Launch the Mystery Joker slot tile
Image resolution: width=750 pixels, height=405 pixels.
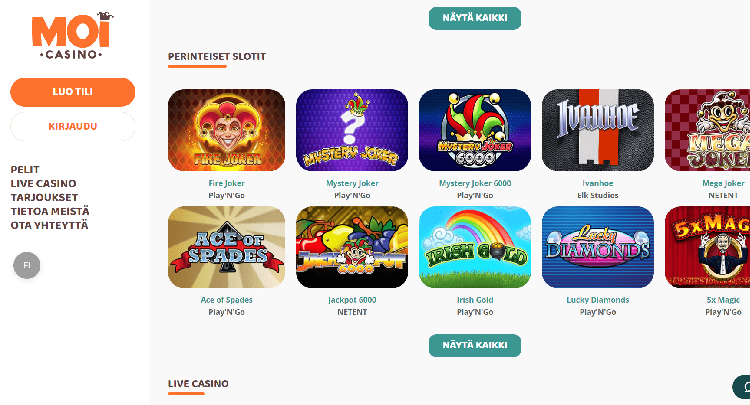[352, 130]
